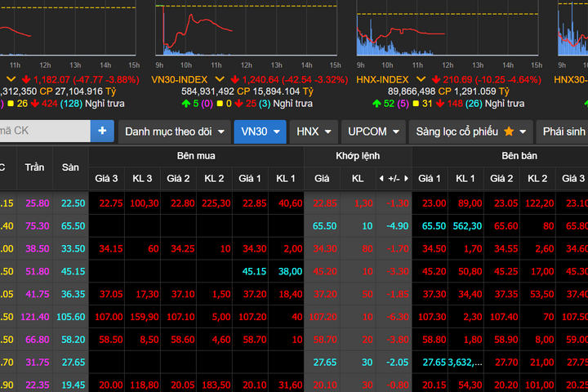Image resolution: width=588 pixels, height=392 pixels.
Task: Click the KL 2 header under Bên bán
Action: [537, 179]
